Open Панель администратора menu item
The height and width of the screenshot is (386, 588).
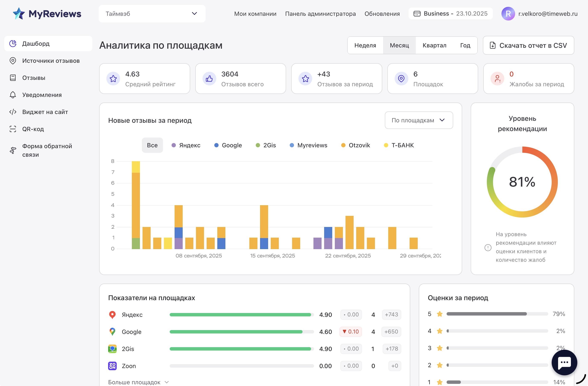320,14
